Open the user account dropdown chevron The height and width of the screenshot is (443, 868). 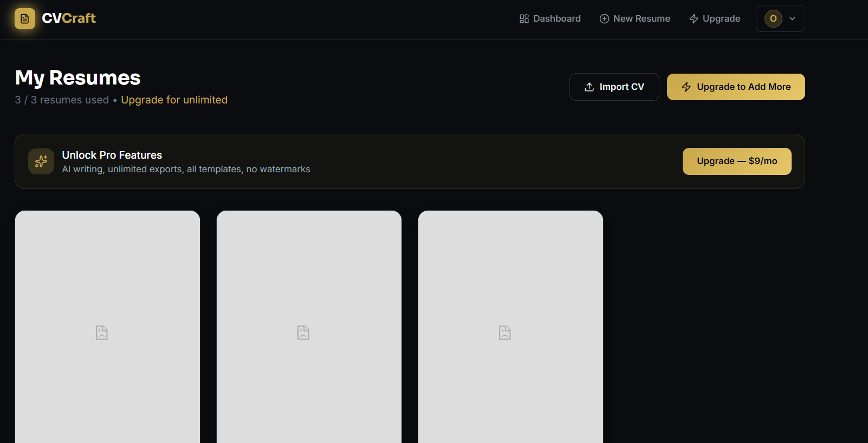(x=792, y=18)
